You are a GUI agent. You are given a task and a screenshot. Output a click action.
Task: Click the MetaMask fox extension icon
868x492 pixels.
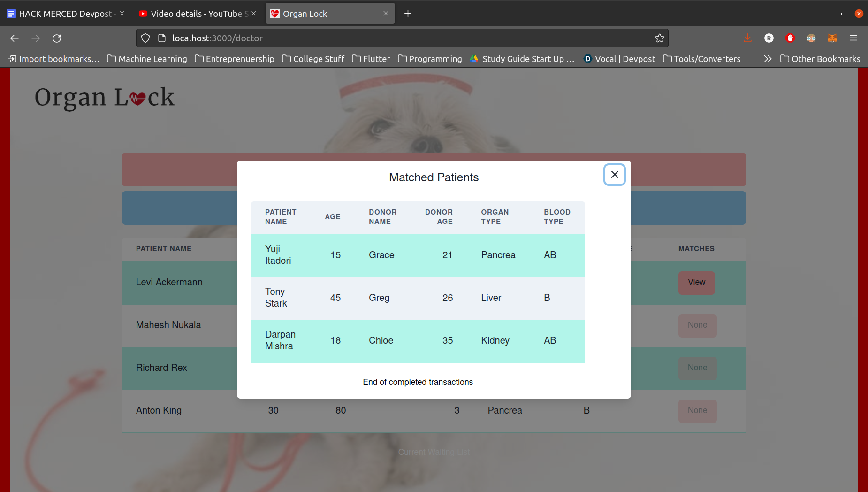coord(832,38)
